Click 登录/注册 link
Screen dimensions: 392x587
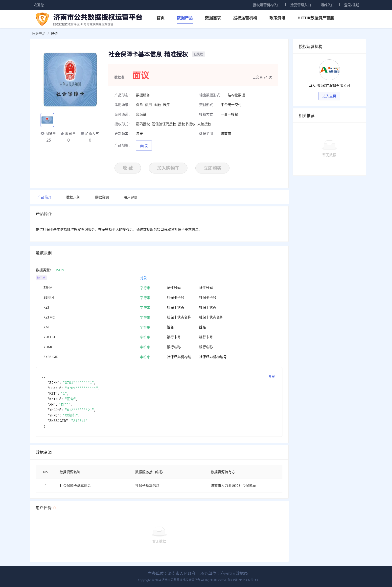pyautogui.click(x=351, y=5)
